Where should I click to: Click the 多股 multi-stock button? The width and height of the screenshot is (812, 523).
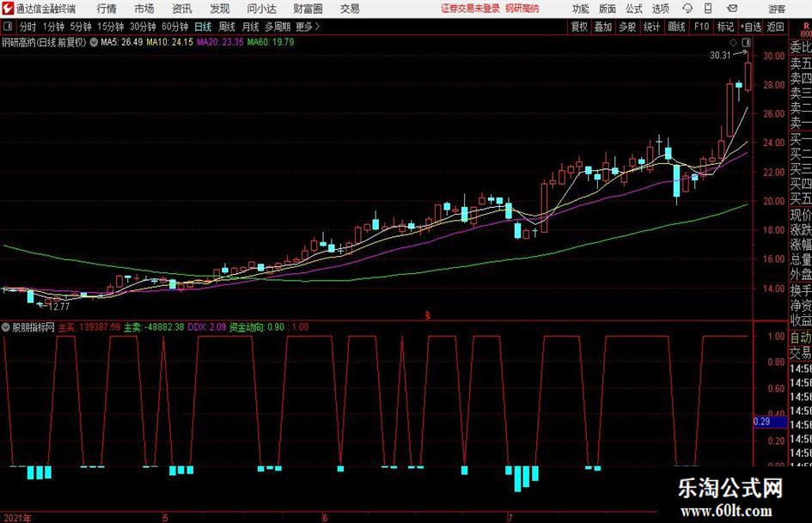(627, 27)
